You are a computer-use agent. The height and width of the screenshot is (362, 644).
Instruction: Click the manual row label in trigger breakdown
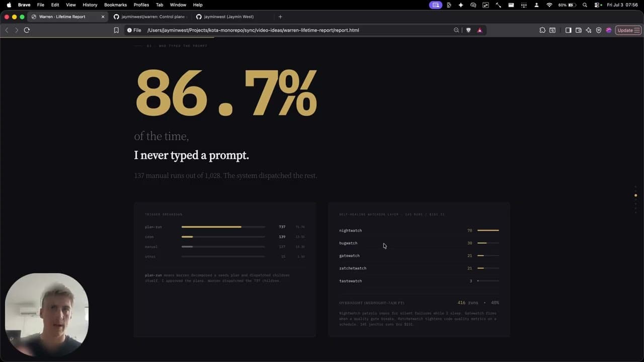151,247
